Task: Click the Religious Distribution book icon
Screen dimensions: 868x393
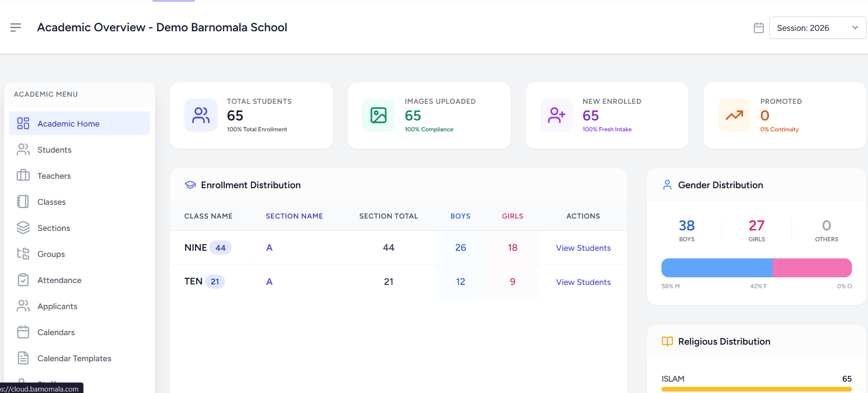Action: tap(667, 341)
